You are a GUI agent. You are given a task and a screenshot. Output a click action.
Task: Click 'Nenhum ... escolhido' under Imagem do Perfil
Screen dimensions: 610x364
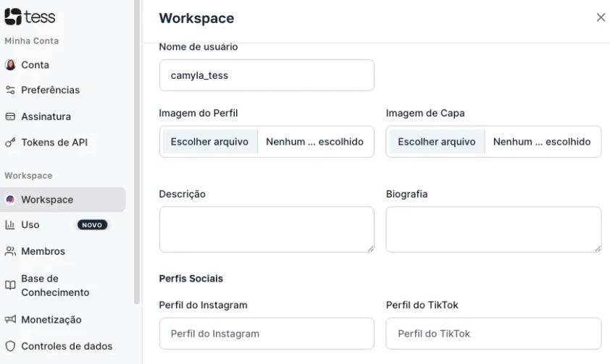click(314, 142)
